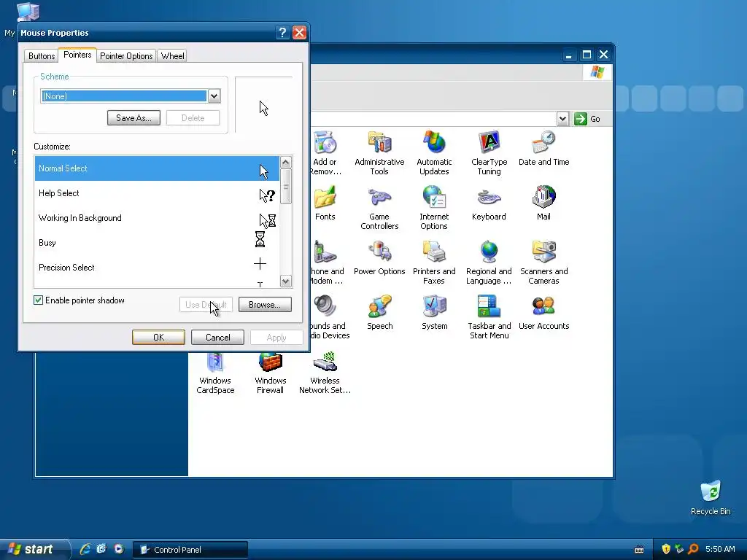The height and width of the screenshot is (560, 747).
Task: Click Cancel in Mouse Properties
Action: 217,337
